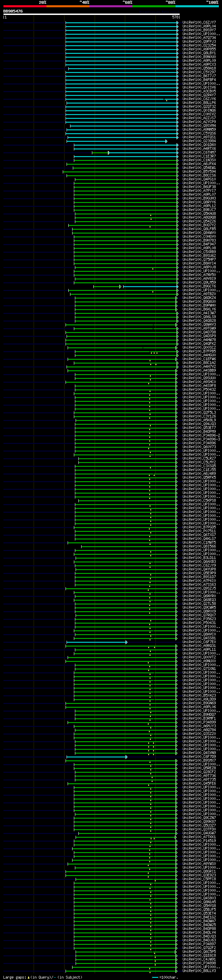Click the white query length ruler bar
Image resolution: width=222 pixels, height=980 pixels.
[x=92, y=14]
